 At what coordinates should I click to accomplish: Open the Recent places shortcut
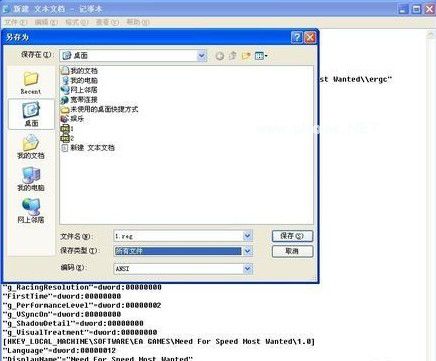(31, 83)
